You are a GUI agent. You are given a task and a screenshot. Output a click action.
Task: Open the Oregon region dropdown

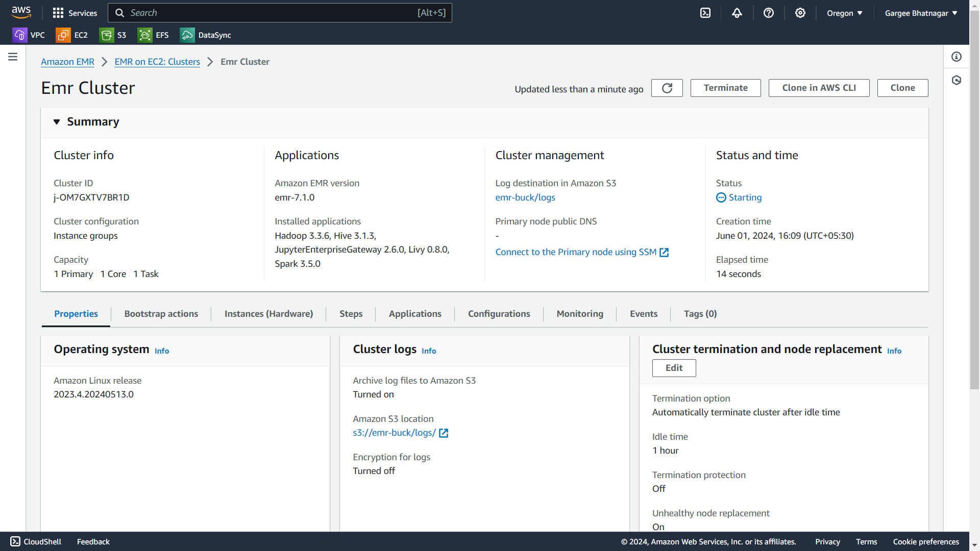point(844,13)
